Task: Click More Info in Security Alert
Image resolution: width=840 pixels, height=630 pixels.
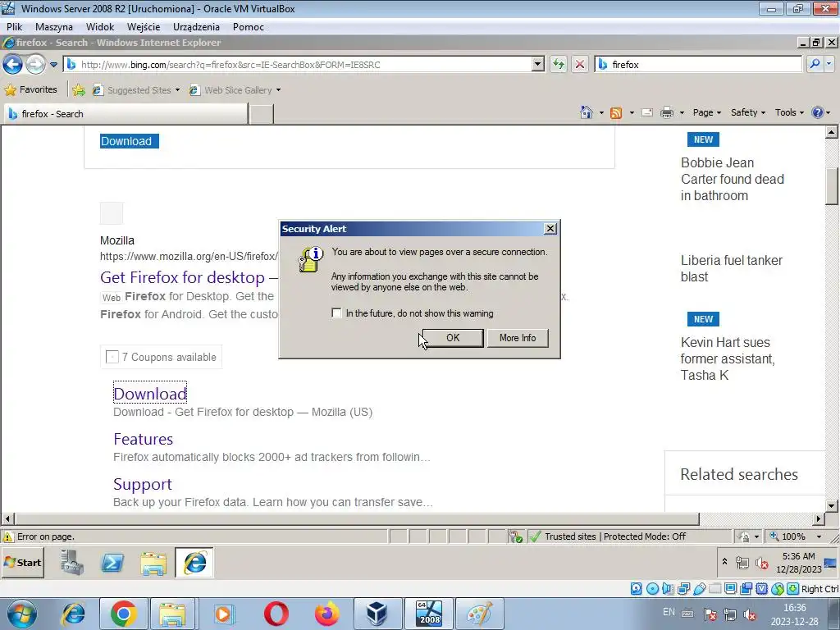Action: coord(518,337)
